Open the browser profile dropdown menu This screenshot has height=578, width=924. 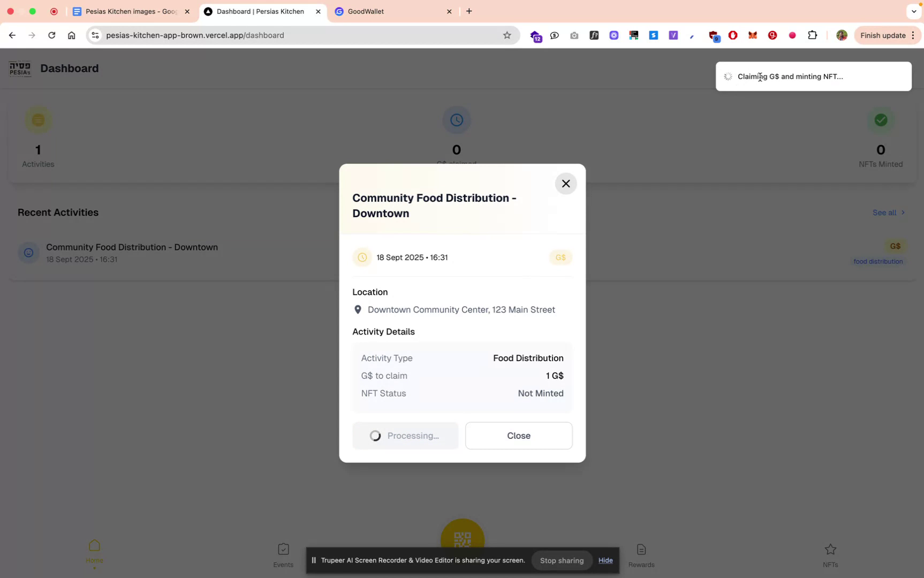tap(841, 35)
